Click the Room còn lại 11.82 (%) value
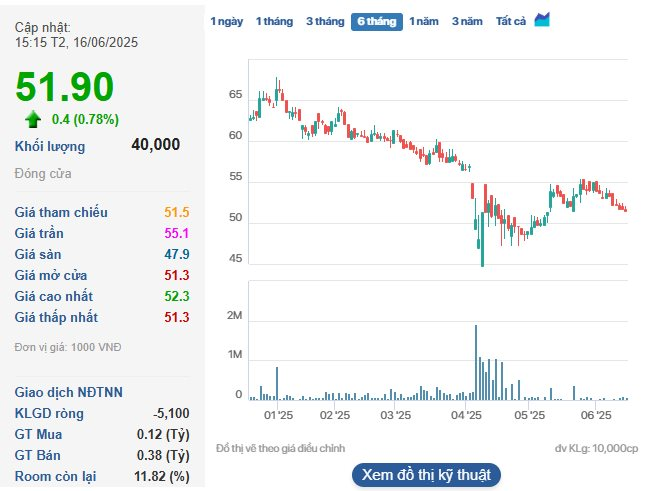Screen dimensions: 661x491 tap(164, 476)
